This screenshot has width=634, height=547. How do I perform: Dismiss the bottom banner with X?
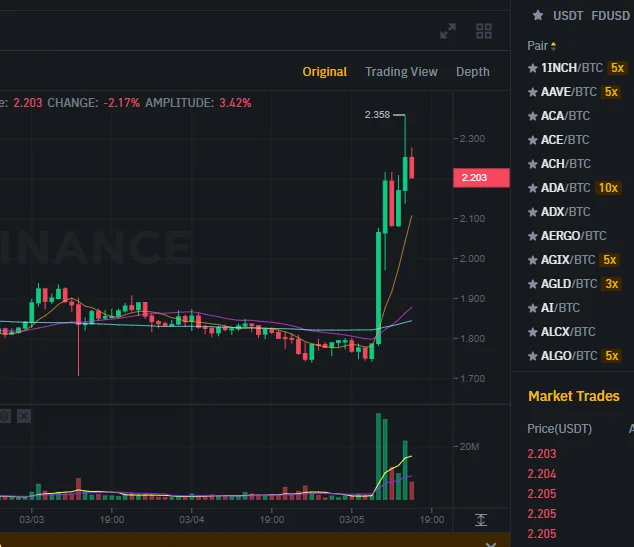490,545
